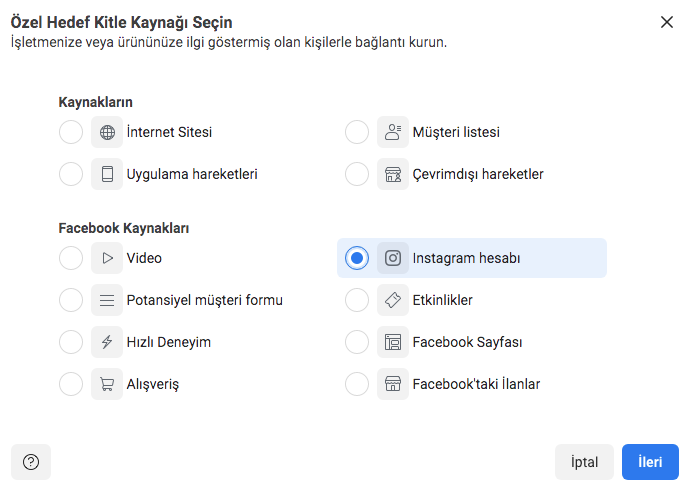Select the İnternet Sitesi radio button
Screen dimensions: 689x483
71,132
